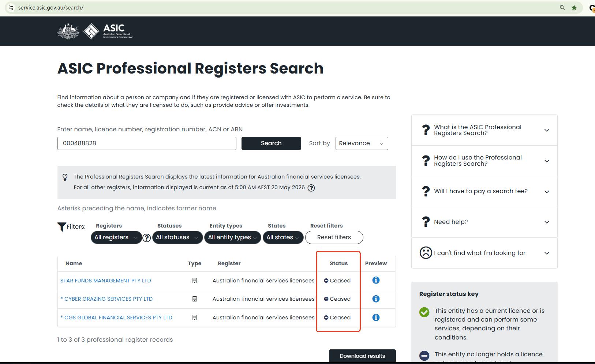Click help icon beside 20 May 2026 date

(x=311, y=188)
